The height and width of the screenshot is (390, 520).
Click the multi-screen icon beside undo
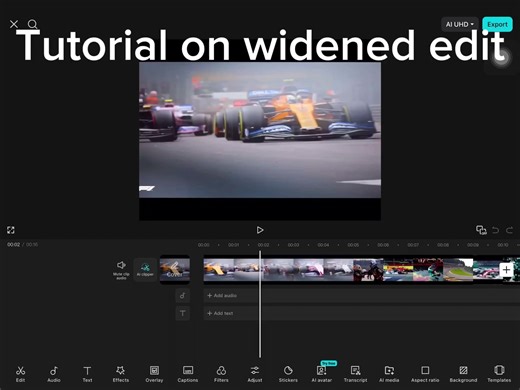click(481, 230)
